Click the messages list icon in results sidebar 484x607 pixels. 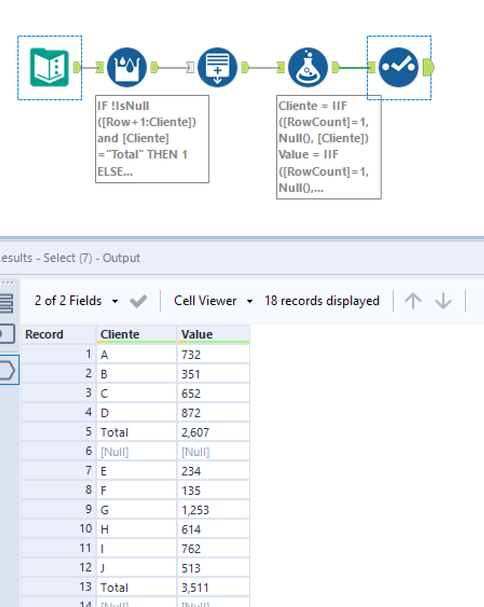(x=7, y=303)
